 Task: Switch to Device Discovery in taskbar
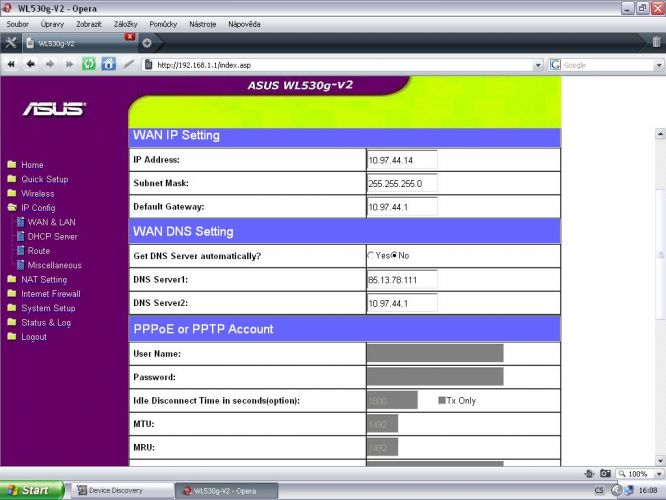122,491
